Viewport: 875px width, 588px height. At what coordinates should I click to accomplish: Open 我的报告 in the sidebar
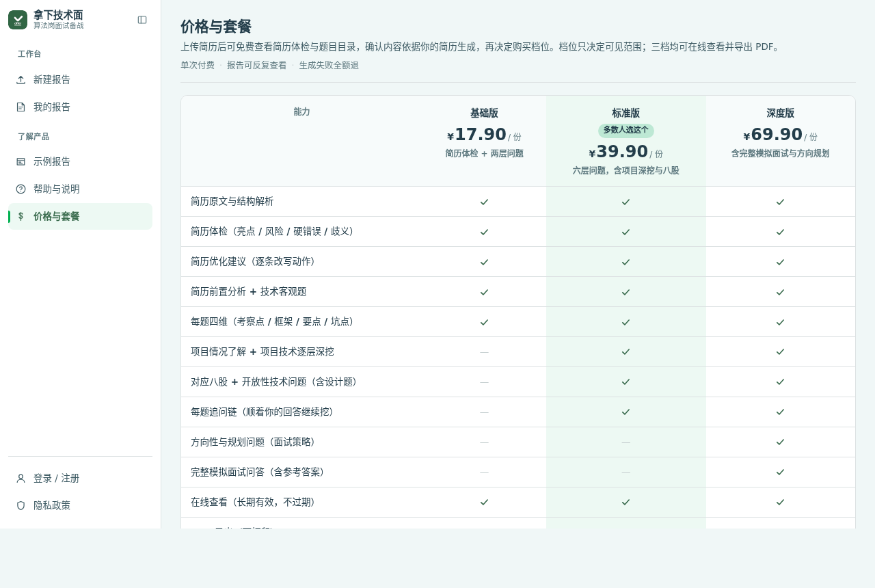pyautogui.click(x=80, y=107)
